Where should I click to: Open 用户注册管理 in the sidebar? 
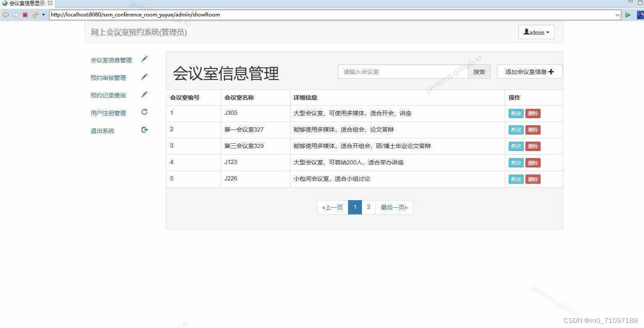[x=108, y=113]
